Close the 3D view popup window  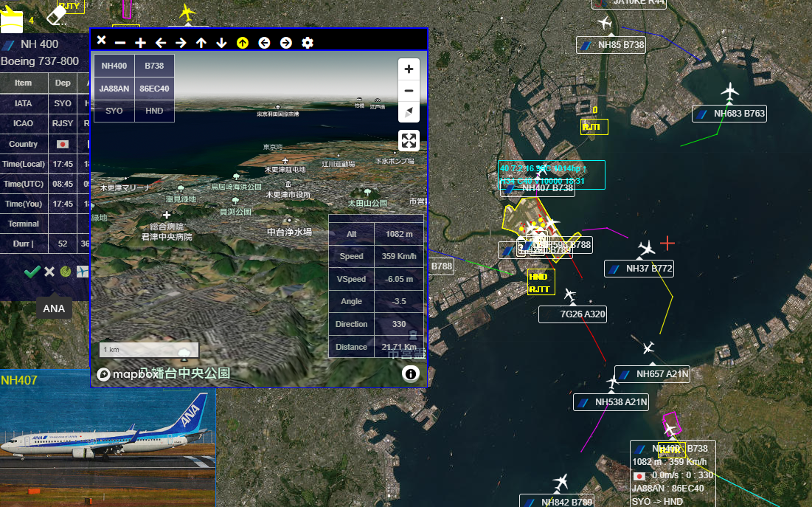coord(102,40)
